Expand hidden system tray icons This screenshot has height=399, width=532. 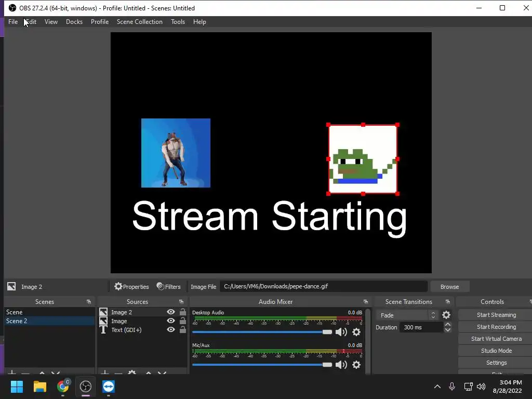[x=437, y=387]
